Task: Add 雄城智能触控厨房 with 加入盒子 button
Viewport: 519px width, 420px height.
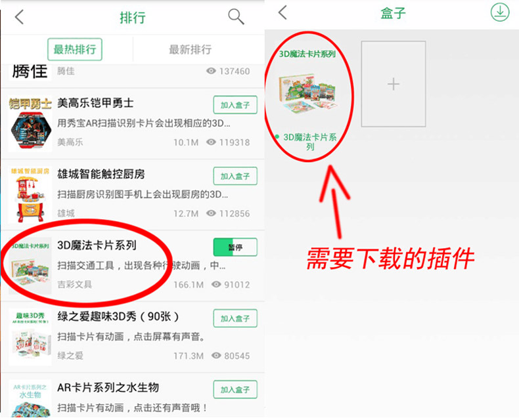Action: coord(235,176)
